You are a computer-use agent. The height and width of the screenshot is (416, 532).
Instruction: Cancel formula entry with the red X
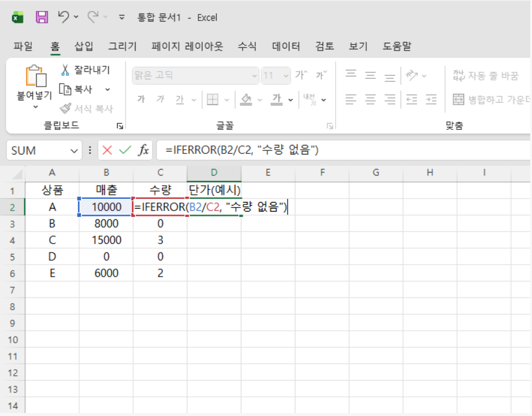click(x=107, y=150)
